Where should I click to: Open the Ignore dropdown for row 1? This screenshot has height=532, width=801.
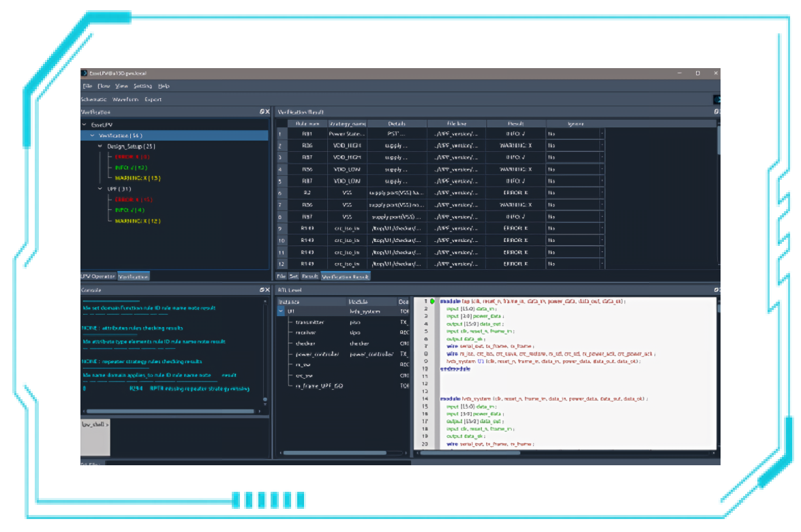pyautogui.click(x=601, y=135)
